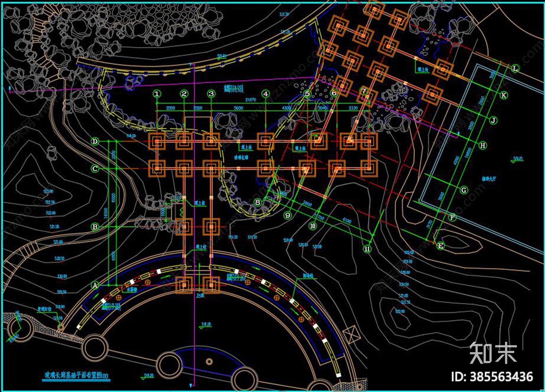Select grid axis bubble 5
The width and height of the screenshot is (545, 392).
(x=307, y=94)
